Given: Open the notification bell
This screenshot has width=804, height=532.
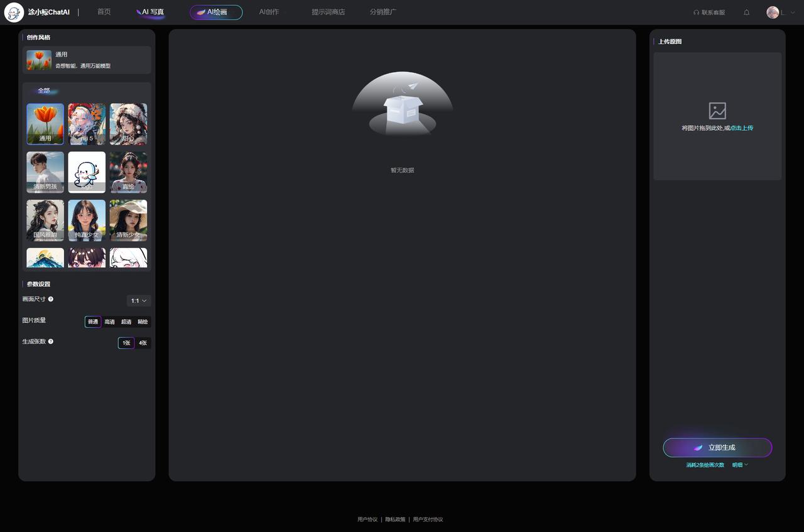Looking at the screenshot, I should (x=746, y=13).
